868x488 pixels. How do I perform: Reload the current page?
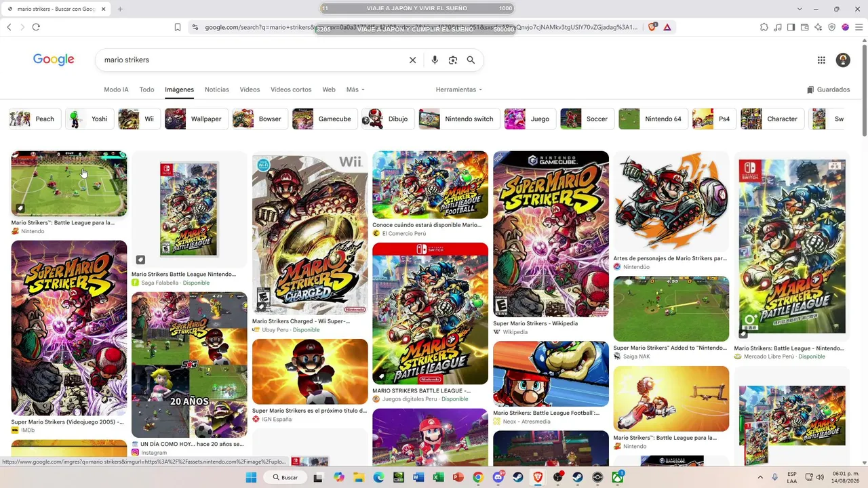tap(36, 27)
